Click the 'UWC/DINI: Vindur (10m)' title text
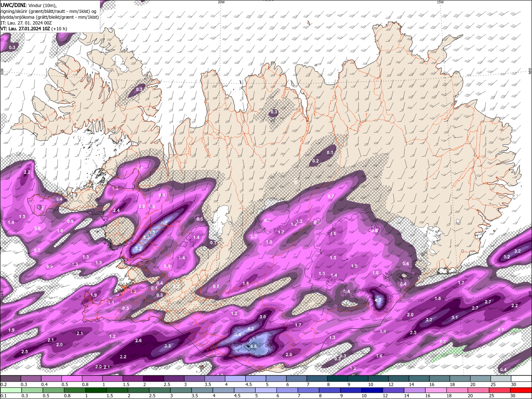532x399 pixels. click(x=27, y=5)
